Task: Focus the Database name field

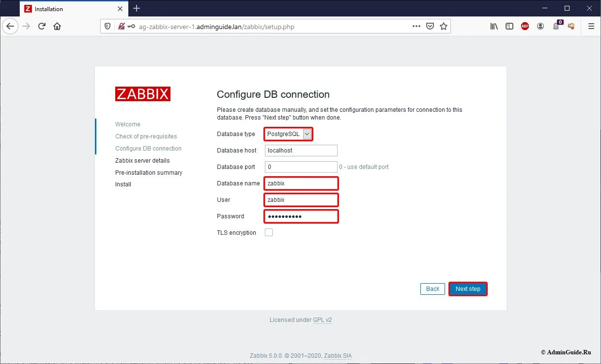Action: [x=301, y=183]
